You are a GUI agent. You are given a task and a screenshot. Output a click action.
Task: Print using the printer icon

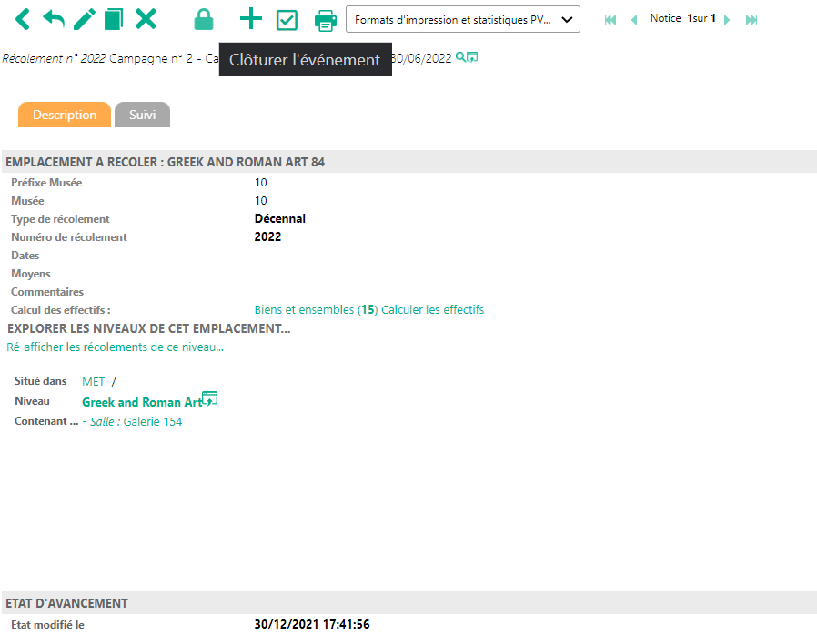click(326, 21)
